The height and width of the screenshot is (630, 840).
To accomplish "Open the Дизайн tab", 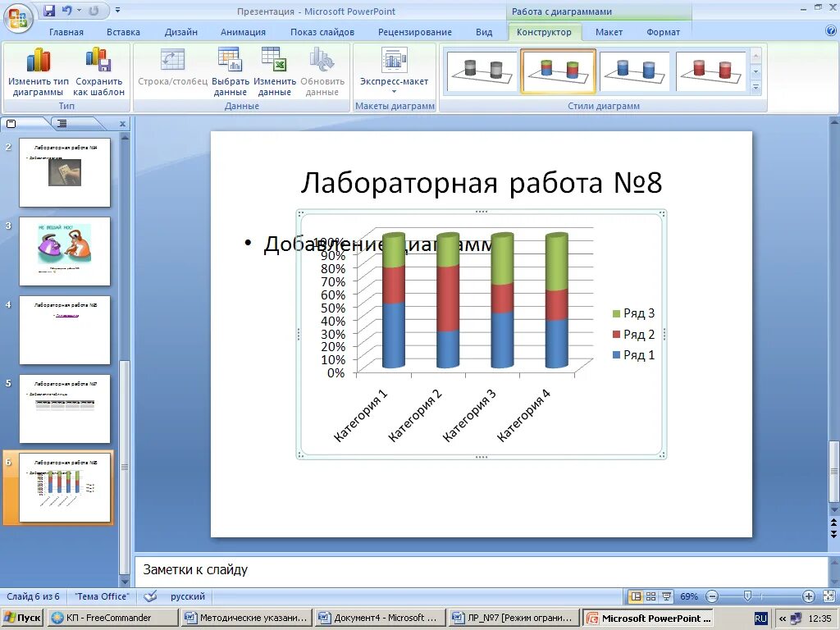I will (181, 32).
